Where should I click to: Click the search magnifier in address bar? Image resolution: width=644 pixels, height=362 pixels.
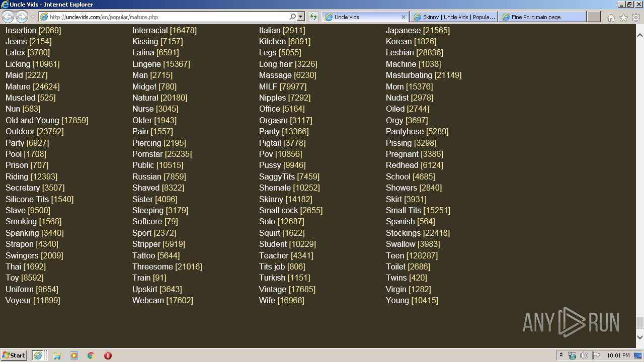292,17
